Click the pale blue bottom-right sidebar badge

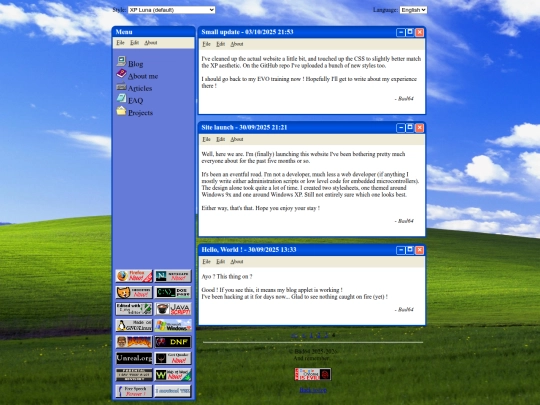(173, 391)
